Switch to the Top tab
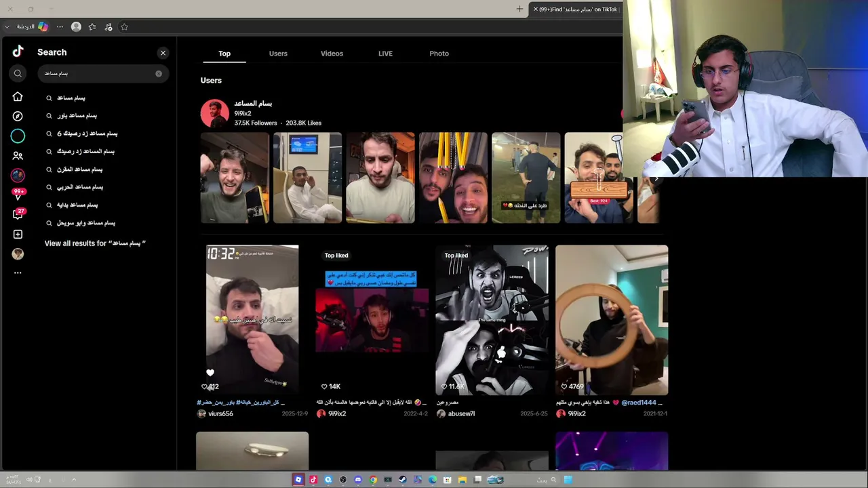868x488 pixels. [224, 54]
